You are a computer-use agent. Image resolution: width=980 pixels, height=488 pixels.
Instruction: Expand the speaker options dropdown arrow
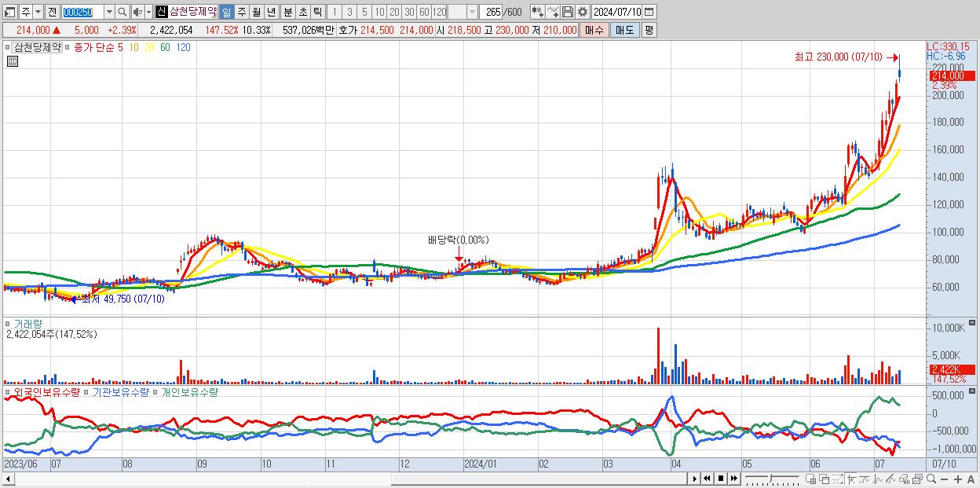(x=148, y=12)
